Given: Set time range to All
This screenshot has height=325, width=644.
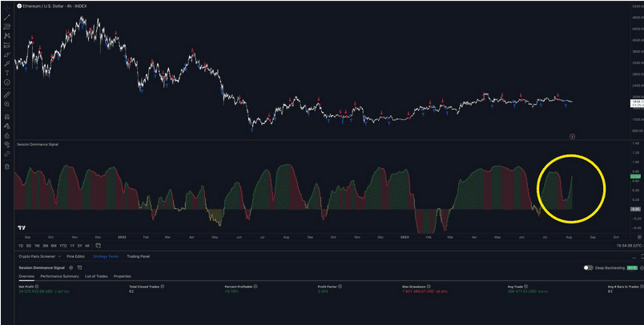Looking at the screenshot, I should coord(87,246).
